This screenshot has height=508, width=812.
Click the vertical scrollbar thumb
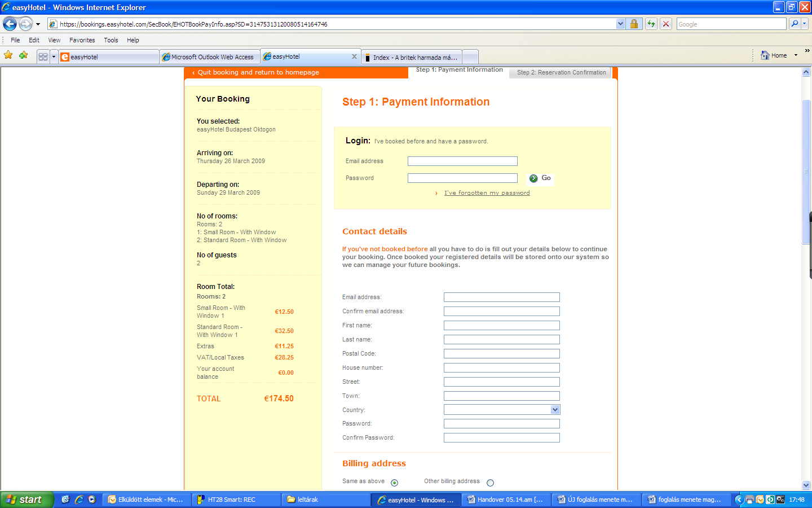[x=806, y=172]
